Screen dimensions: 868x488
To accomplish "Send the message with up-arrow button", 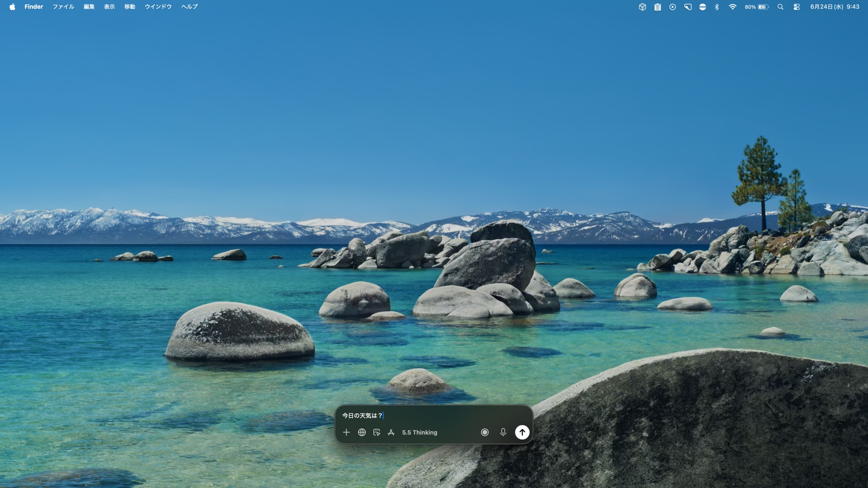I will click(x=522, y=432).
